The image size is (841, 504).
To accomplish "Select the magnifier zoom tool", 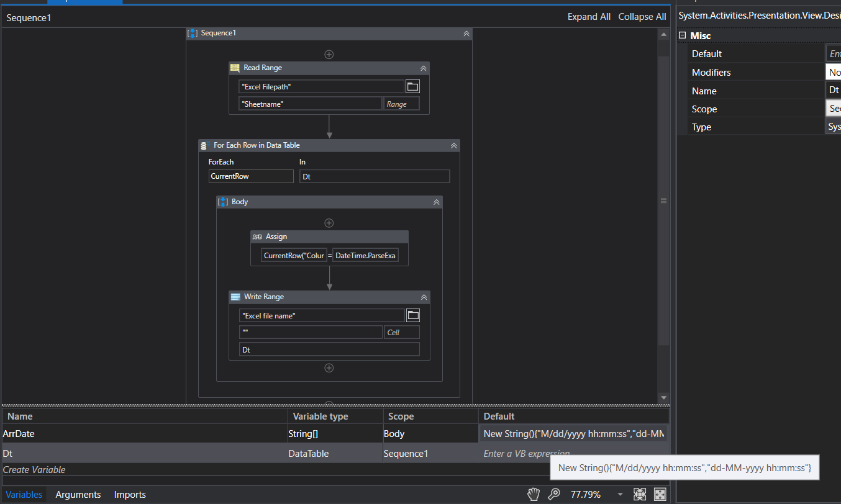I will tap(554, 494).
